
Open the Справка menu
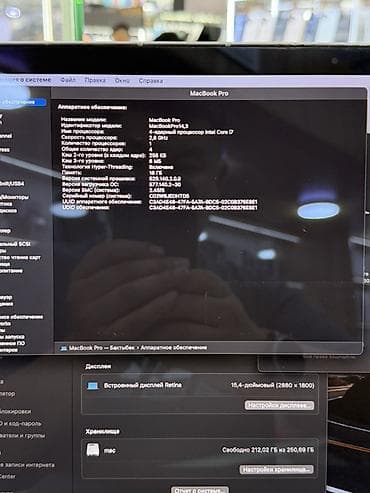coord(151,81)
